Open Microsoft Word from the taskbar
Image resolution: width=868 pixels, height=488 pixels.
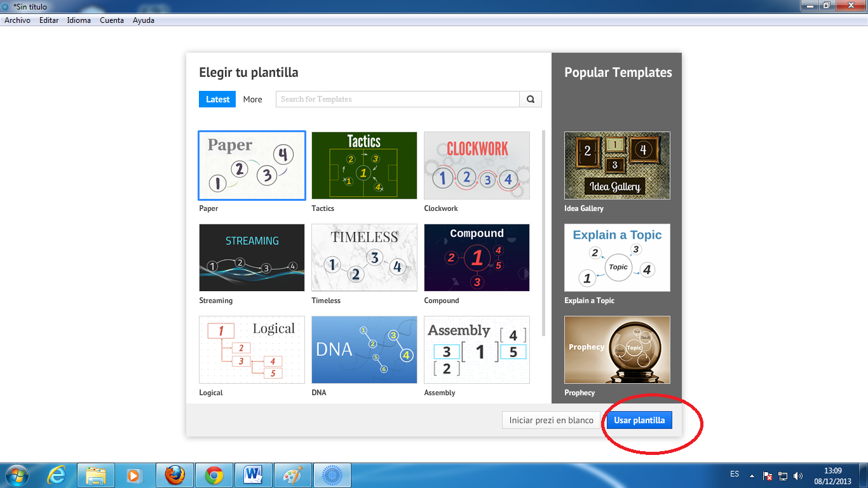254,475
